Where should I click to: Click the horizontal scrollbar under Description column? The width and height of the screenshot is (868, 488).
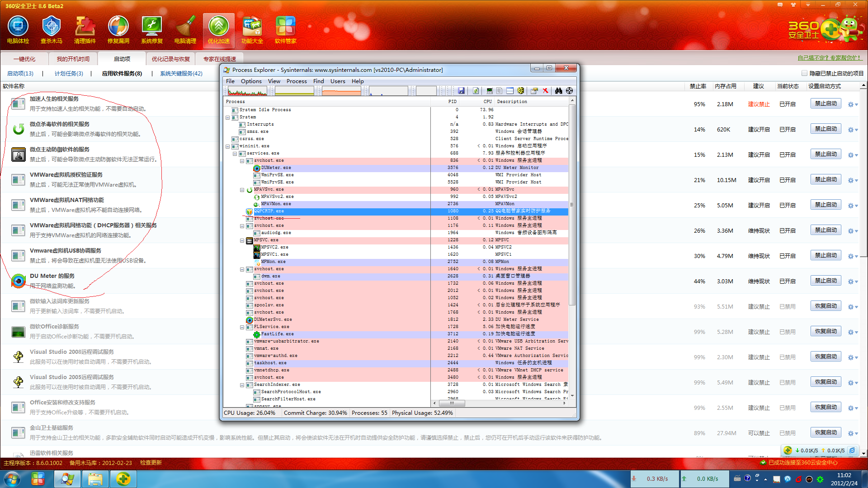(451, 403)
